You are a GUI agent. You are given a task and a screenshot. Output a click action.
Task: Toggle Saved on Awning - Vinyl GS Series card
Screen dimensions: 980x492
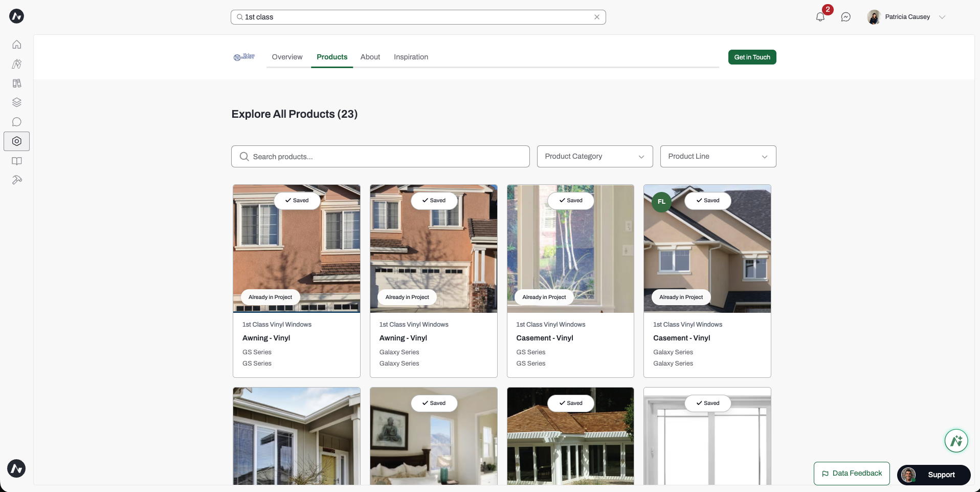coord(297,201)
